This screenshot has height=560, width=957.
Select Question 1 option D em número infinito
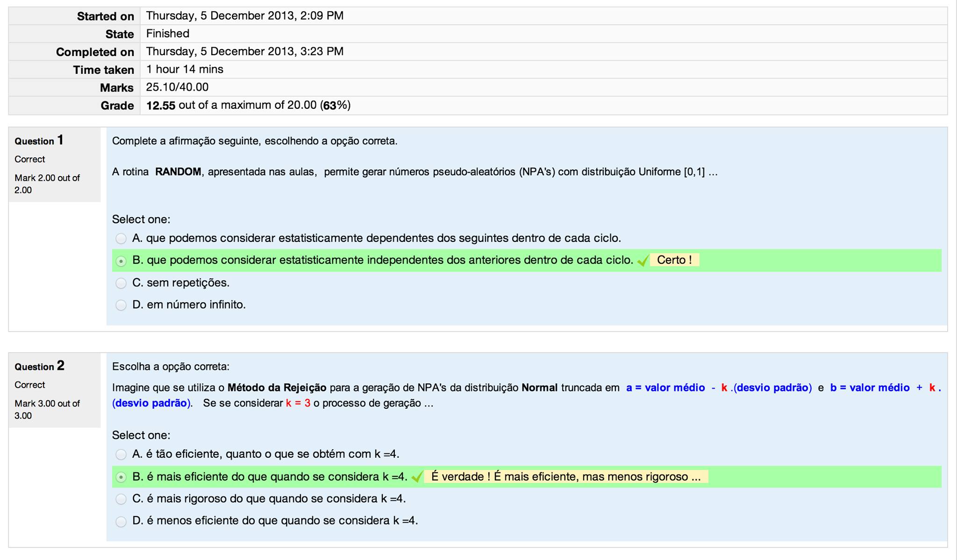(x=121, y=305)
